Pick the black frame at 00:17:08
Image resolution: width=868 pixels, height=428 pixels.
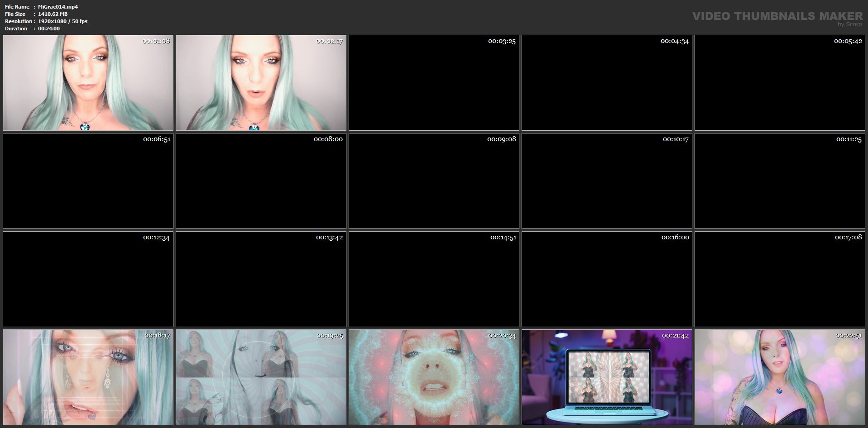pyautogui.click(x=780, y=279)
